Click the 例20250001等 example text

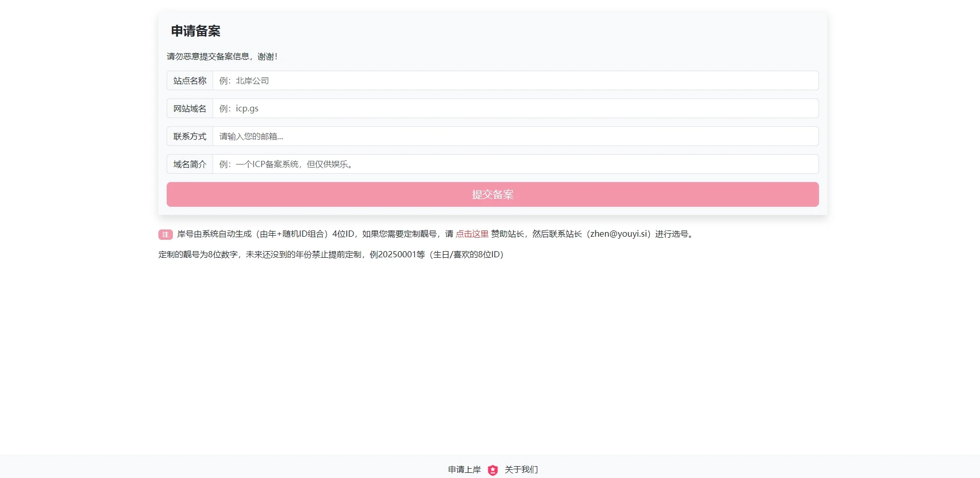[x=397, y=255]
